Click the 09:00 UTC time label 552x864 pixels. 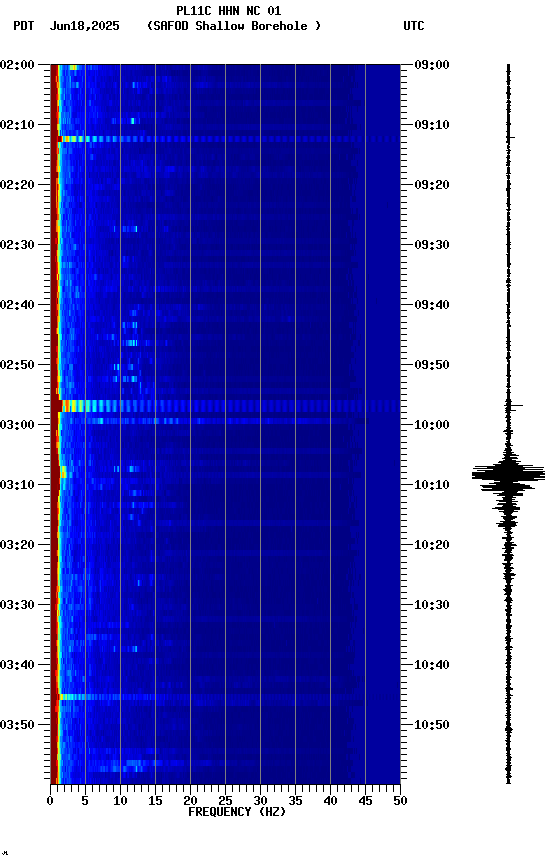pyautogui.click(x=432, y=64)
